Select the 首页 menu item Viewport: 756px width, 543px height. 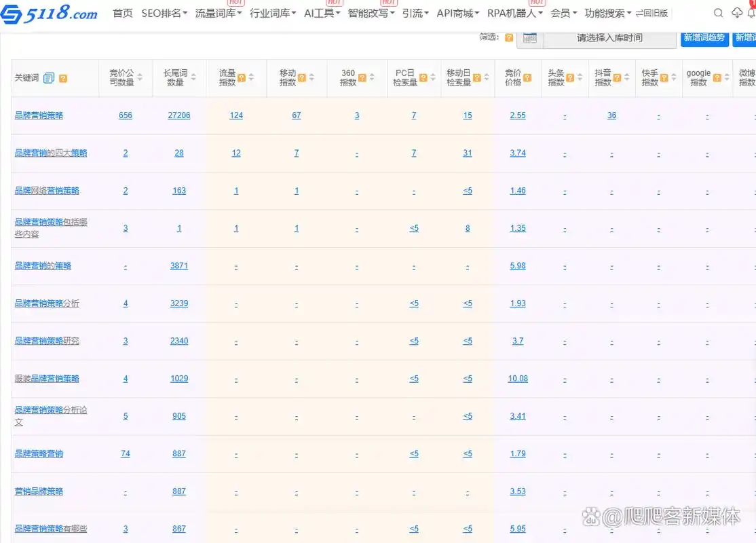coord(122,13)
